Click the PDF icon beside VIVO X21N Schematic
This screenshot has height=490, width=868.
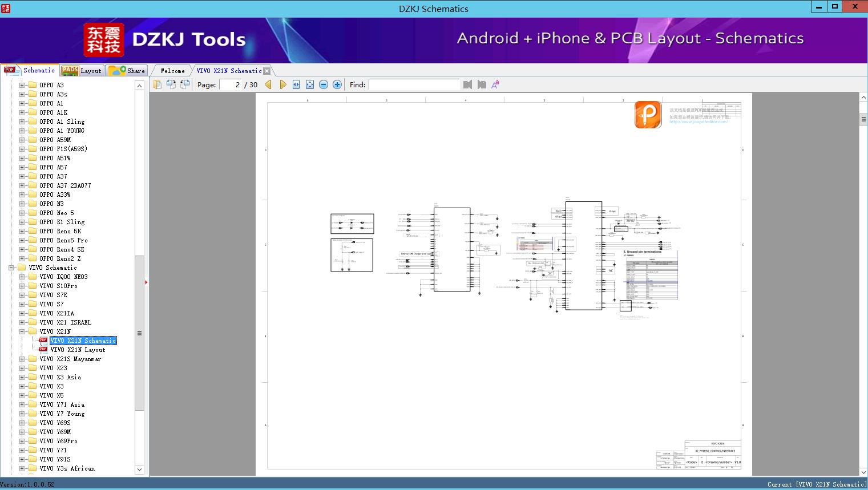43,341
